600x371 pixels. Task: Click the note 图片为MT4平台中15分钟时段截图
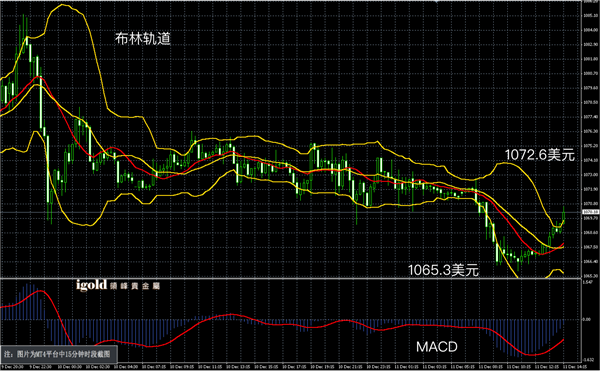click(57, 354)
